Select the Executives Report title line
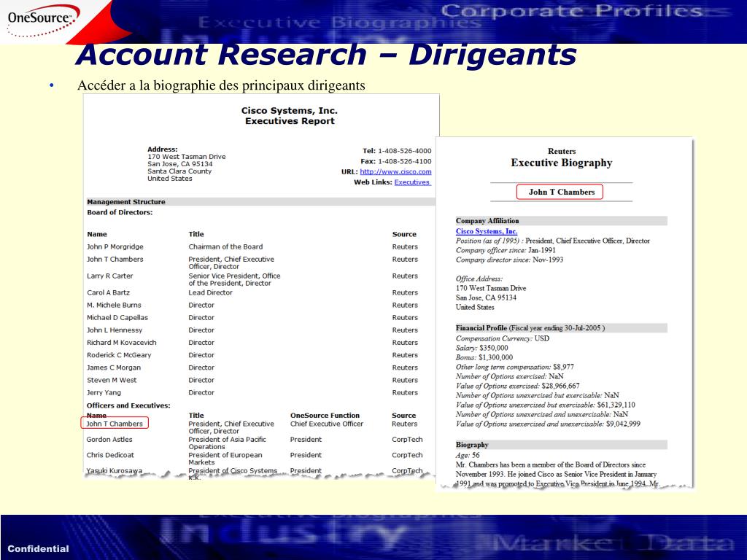Image resolution: width=747 pixels, height=560 pixels. (x=290, y=121)
